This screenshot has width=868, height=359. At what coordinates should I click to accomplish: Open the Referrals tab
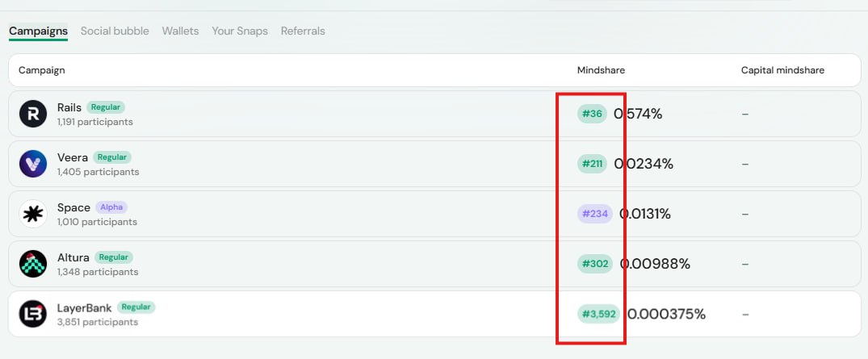303,31
